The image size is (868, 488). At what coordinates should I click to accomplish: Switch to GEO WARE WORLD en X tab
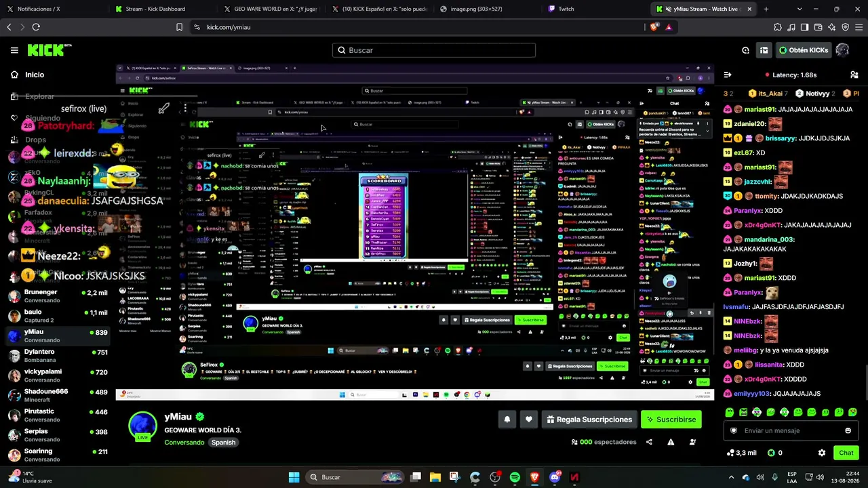pos(271,9)
